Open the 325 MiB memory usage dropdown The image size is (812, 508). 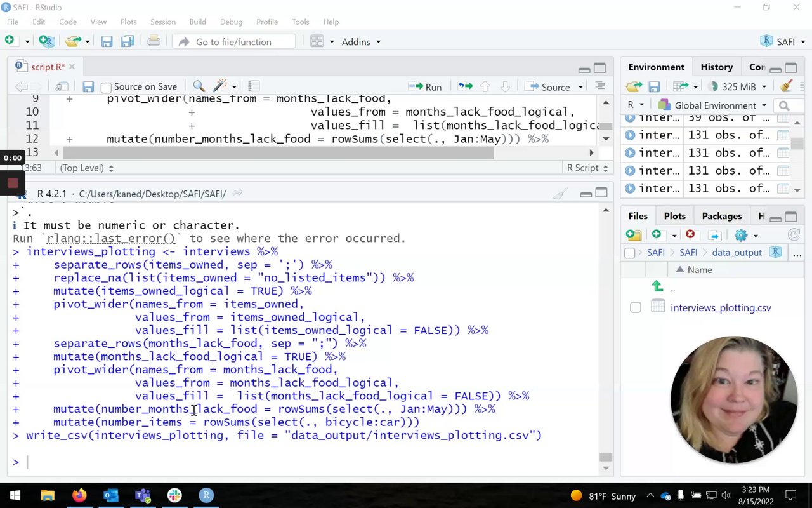(x=737, y=87)
